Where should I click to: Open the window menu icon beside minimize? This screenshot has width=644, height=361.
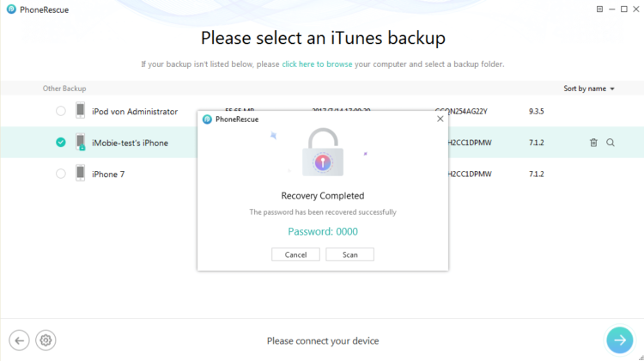coord(599,9)
